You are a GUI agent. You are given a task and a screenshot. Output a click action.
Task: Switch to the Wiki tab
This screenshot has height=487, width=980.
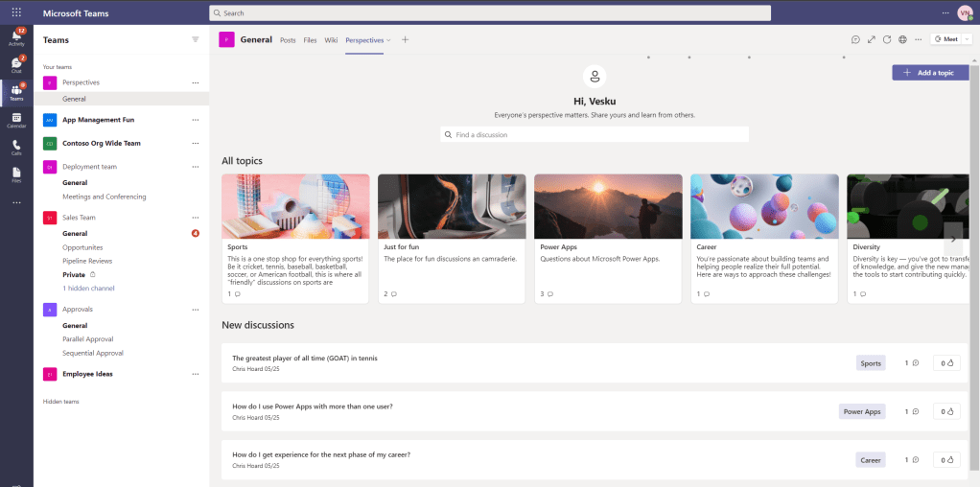[331, 40]
